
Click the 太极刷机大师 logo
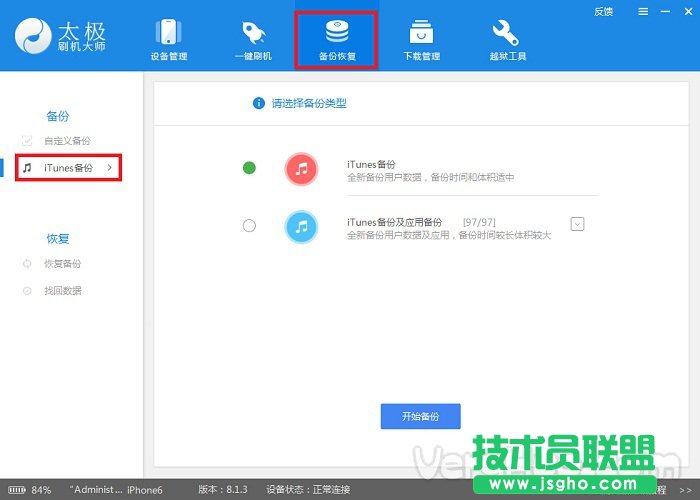tap(60, 36)
